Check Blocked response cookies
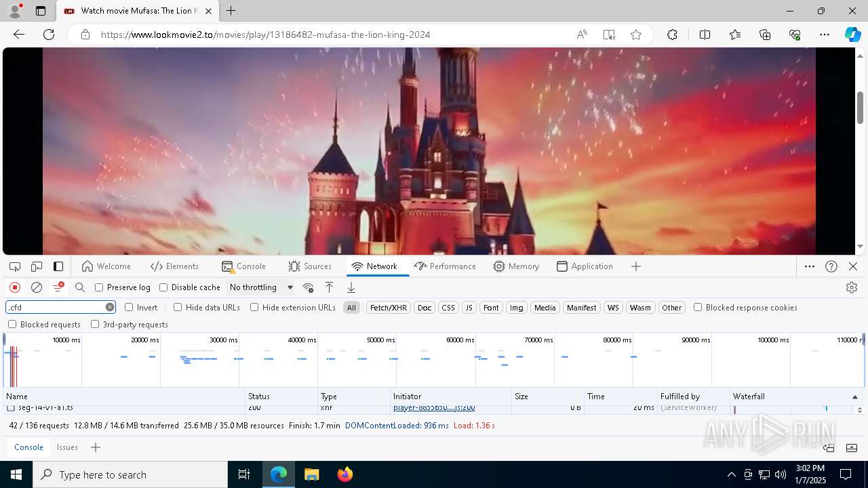The height and width of the screenshot is (488, 868). pos(698,307)
